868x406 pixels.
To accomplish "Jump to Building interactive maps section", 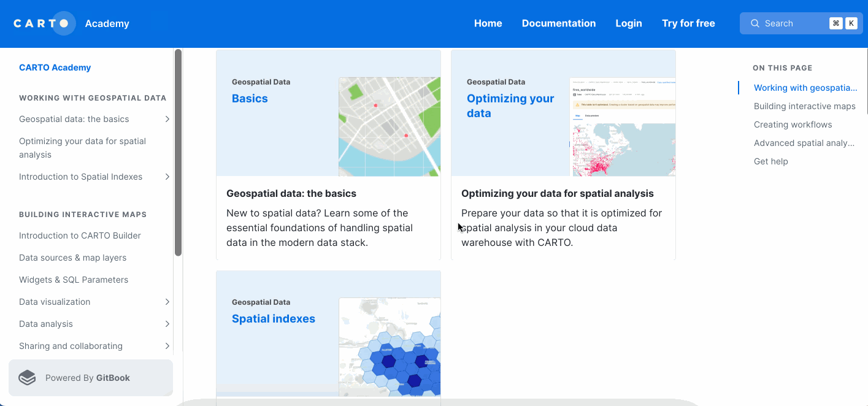I will [804, 106].
